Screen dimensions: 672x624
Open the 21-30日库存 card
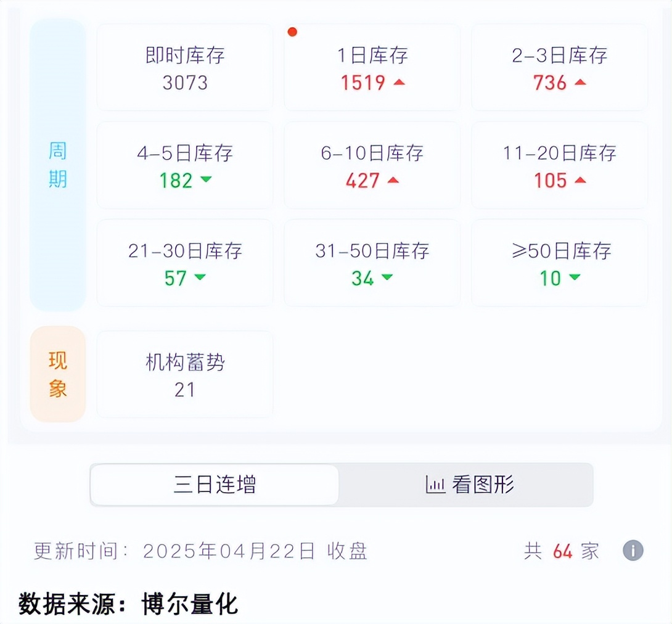click(185, 263)
